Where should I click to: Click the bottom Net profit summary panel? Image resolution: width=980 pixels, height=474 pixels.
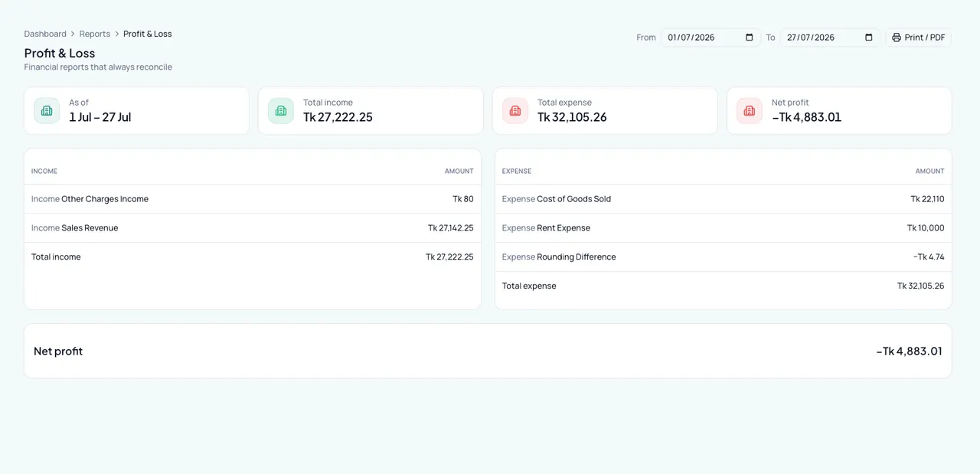pyautogui.click(x=488, y=351)
